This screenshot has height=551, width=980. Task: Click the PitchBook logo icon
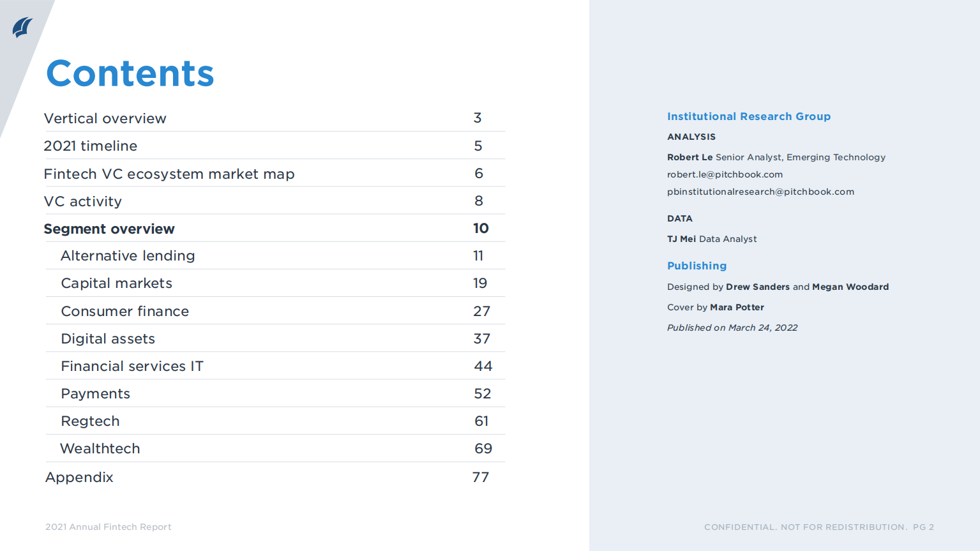click(x=22, y=27)
